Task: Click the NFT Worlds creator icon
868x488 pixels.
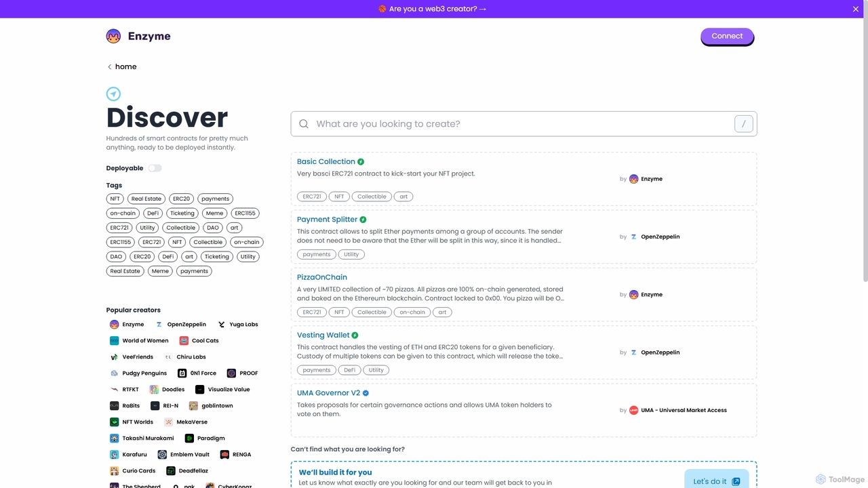Action: (115, 422)
